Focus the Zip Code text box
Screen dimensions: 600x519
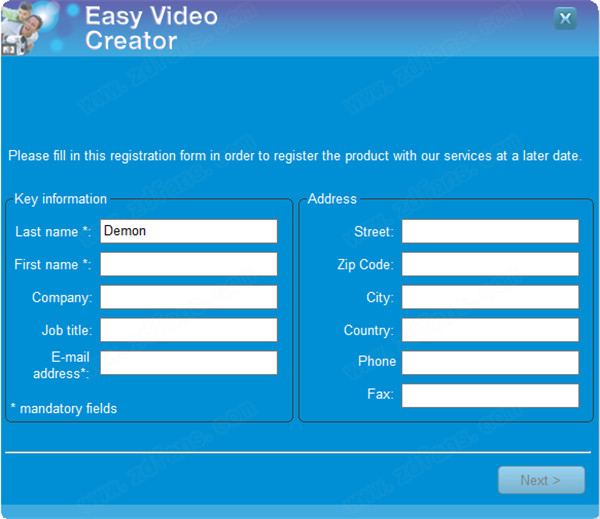pos(490,264)
